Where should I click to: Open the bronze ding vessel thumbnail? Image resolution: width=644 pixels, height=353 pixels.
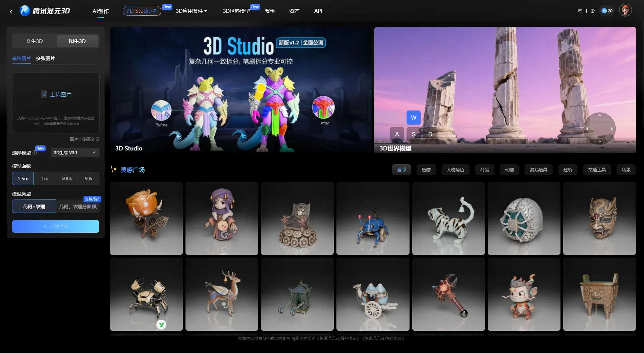599,294
